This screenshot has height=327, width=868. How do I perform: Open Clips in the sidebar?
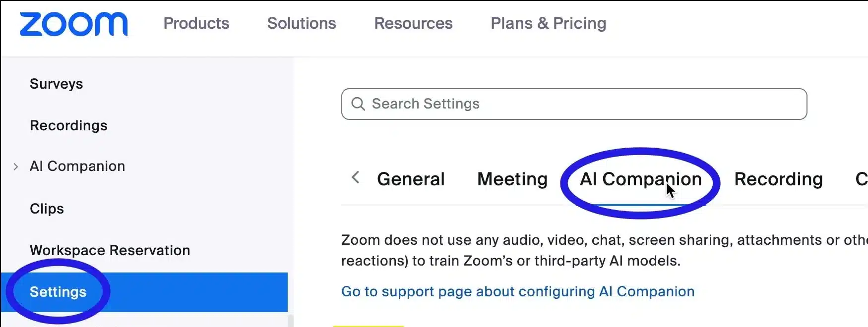pos(47,209)
